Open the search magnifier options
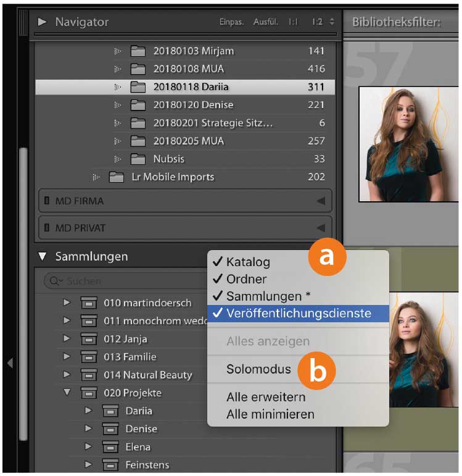Screen dimensions: 462x476 point(56,281)
